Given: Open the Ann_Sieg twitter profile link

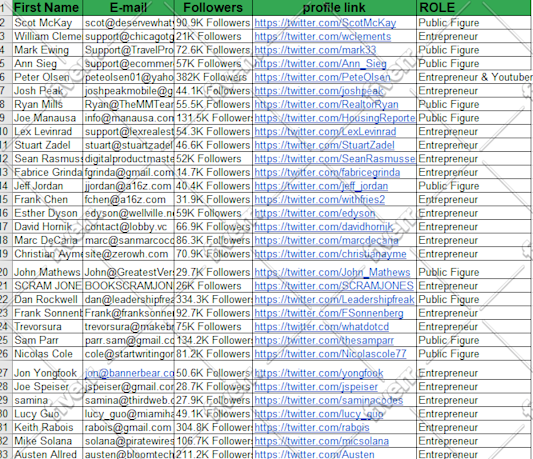Looking at the screenshot, I should pos(320,64).
